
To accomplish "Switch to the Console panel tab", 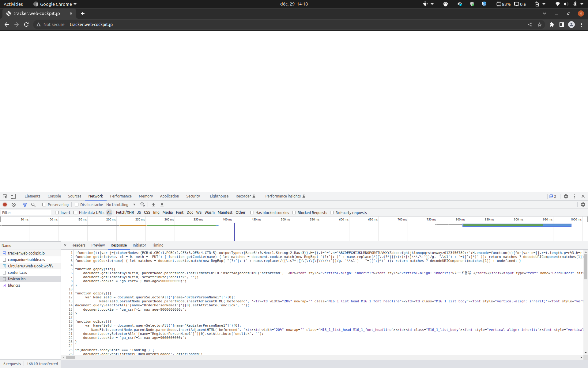I will [54, 196].
